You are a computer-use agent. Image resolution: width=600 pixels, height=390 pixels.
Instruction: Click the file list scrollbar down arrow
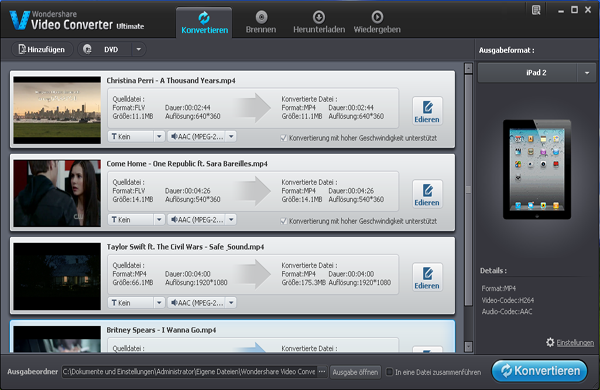[468, 347]
